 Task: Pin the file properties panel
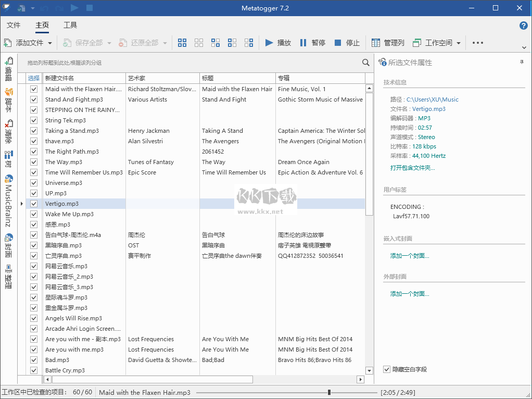pos(522,63)
